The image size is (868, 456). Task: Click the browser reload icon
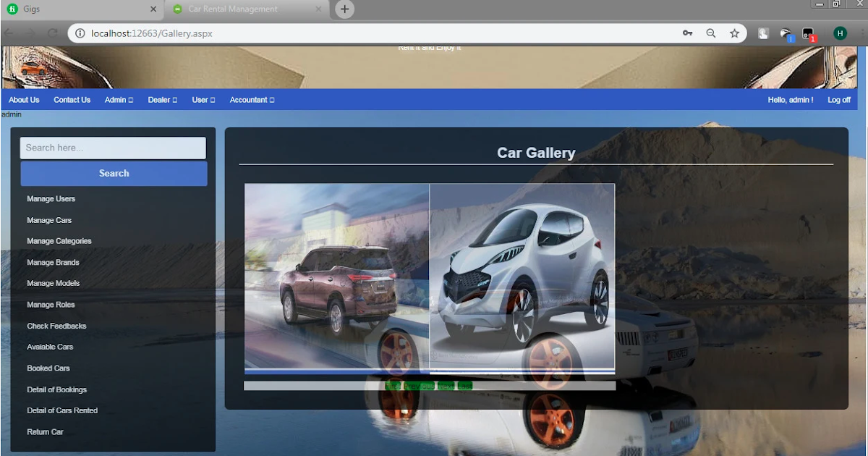pos(51,33)
